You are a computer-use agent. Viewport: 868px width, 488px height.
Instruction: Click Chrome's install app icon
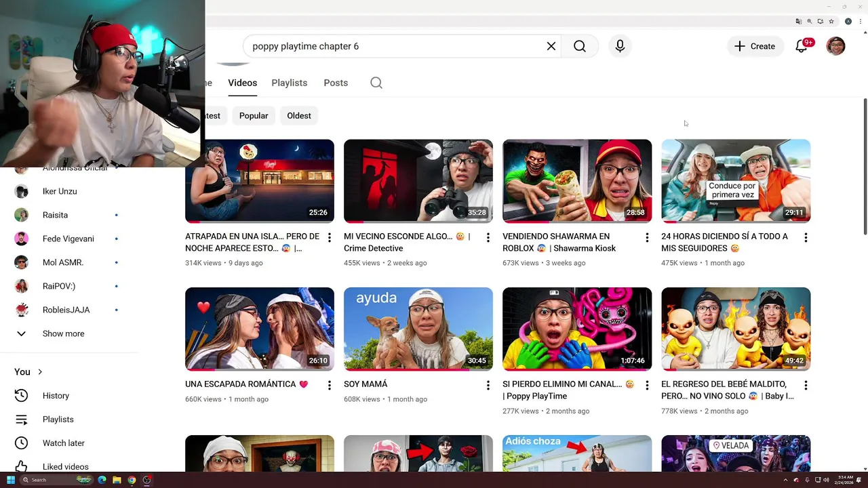821,21
